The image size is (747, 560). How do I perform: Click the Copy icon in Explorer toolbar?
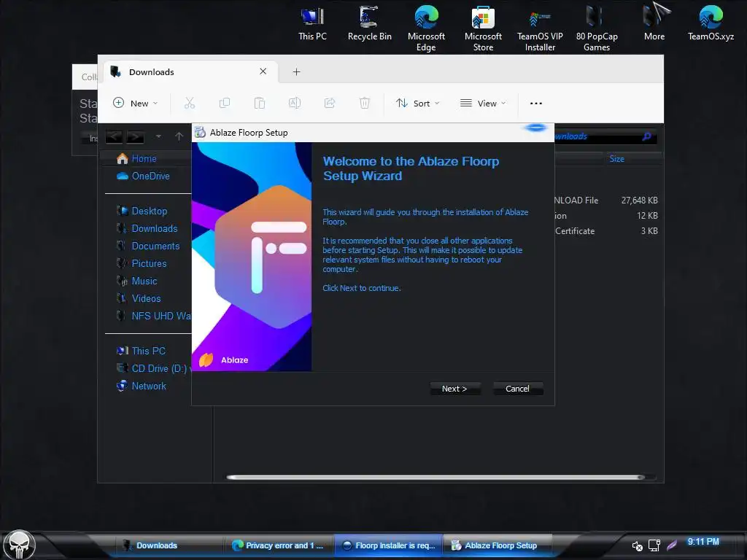225,103
